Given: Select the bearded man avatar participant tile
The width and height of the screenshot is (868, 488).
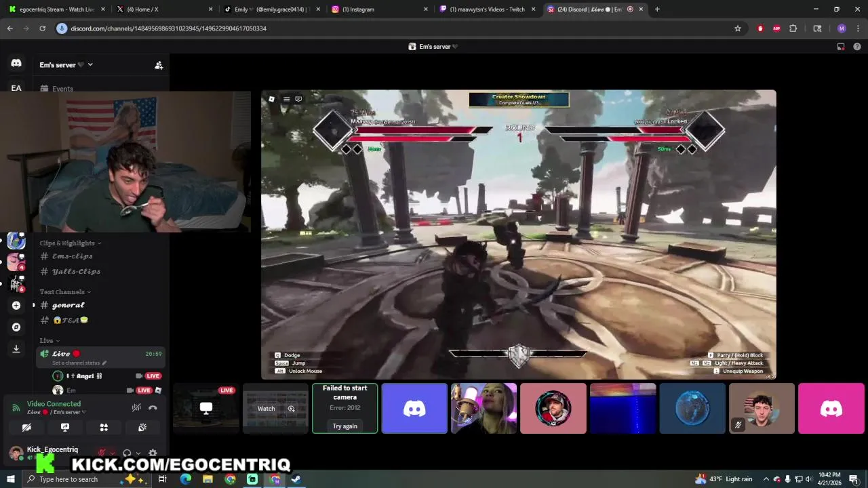Looking at the screenshot, I should [553, 409].
